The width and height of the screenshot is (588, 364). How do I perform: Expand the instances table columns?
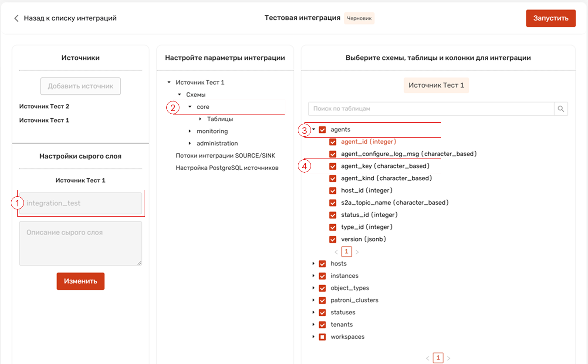313,276
